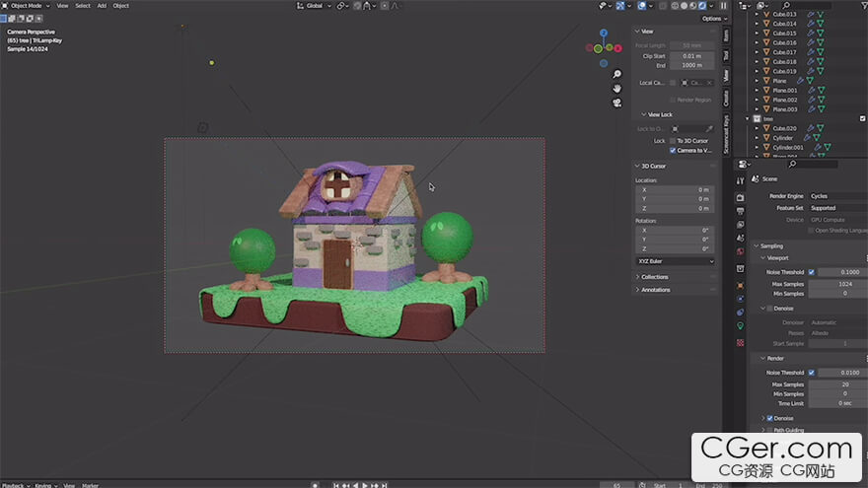Open the Render properties tab icon
The image size is (868, 488).
[740, 197]
